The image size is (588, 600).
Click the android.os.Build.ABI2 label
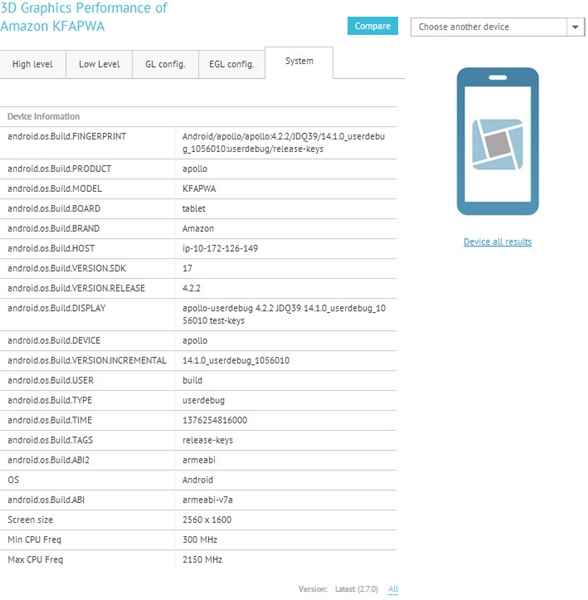click(48, 460)
